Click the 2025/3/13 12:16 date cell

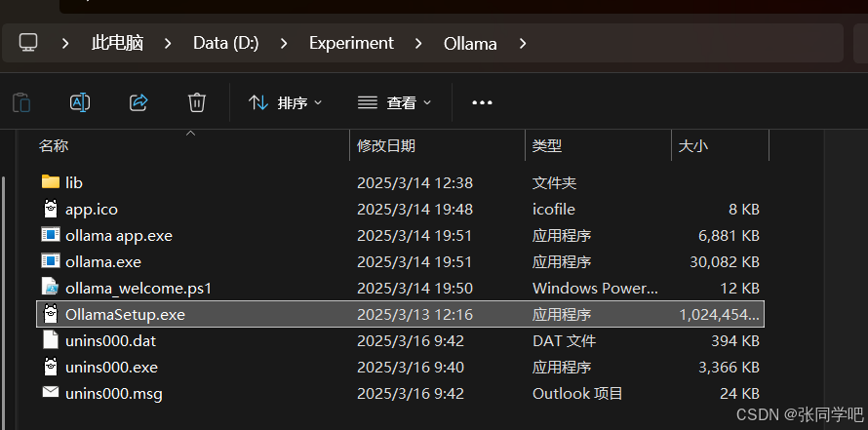click(414, 315)
